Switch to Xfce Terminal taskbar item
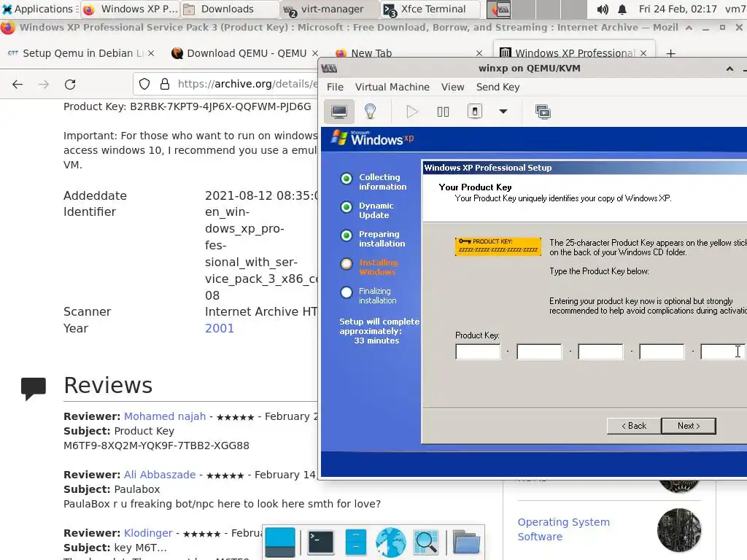The height and width of the screenshot is (560, 747). (x=429, y=9)
